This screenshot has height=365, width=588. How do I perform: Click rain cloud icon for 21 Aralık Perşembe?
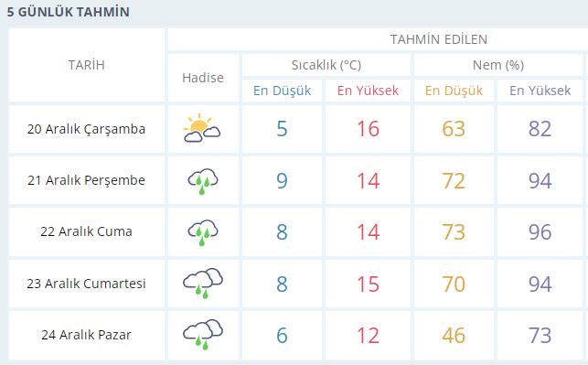(x=202, y=181)
